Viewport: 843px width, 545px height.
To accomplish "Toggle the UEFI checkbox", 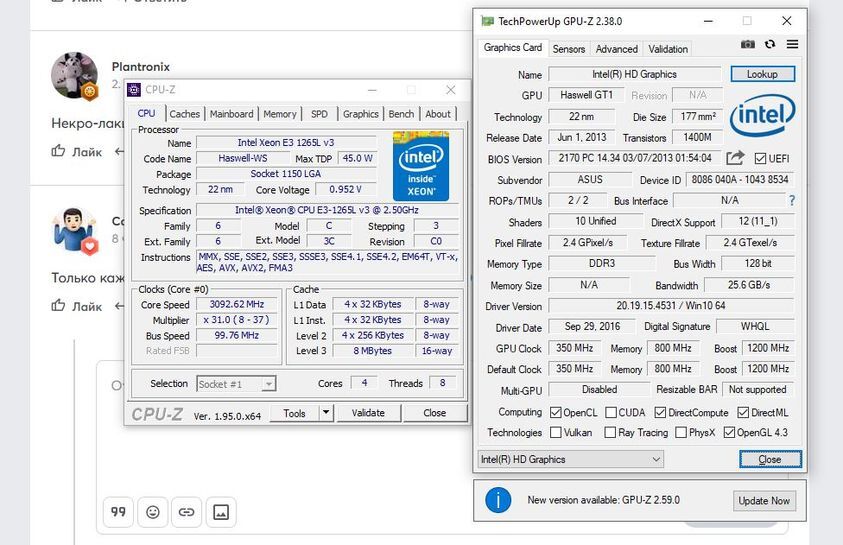I will 760,159.
